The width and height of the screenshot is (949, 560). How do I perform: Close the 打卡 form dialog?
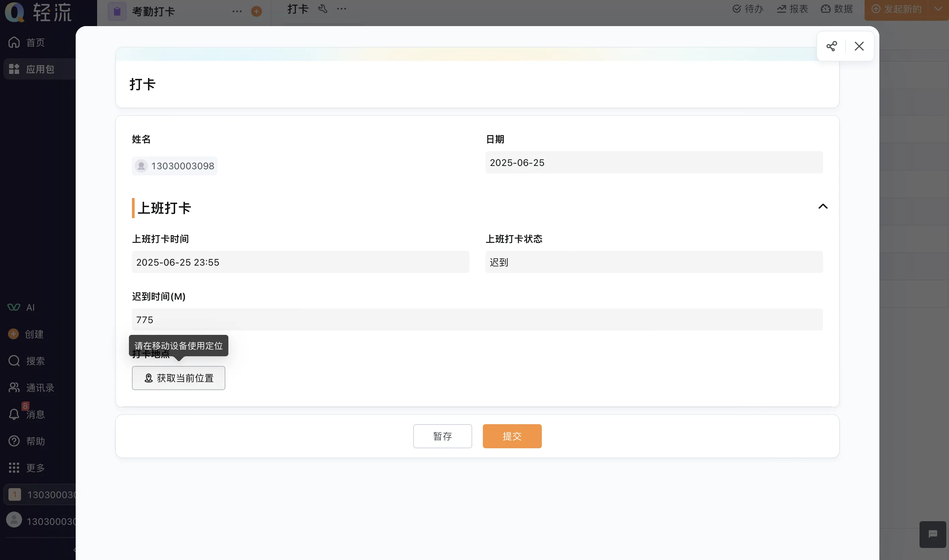point(859,46)
